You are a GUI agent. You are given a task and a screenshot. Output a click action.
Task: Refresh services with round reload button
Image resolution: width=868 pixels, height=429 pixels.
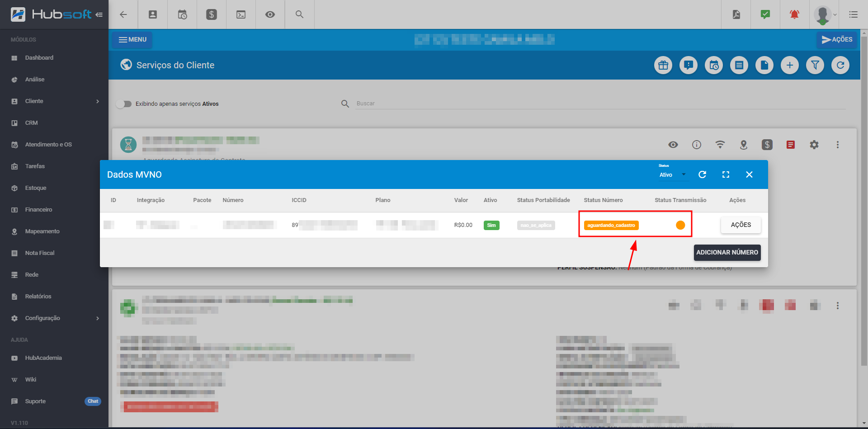pos(840,65)
